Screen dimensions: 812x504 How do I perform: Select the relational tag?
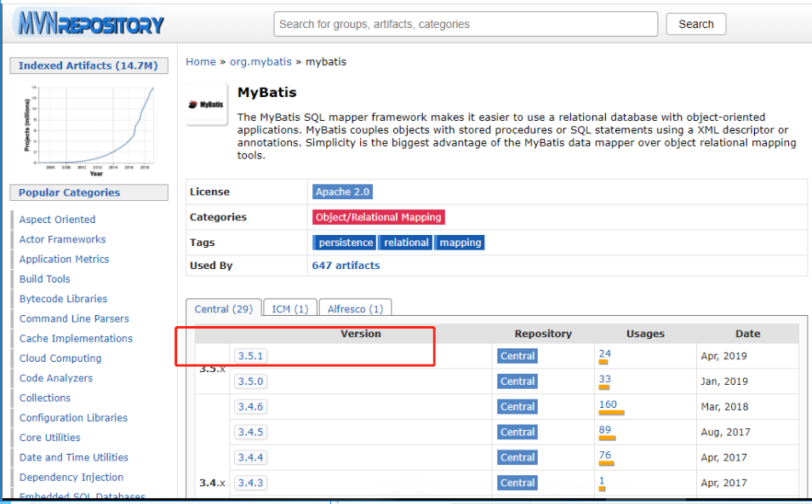point(405,243)
